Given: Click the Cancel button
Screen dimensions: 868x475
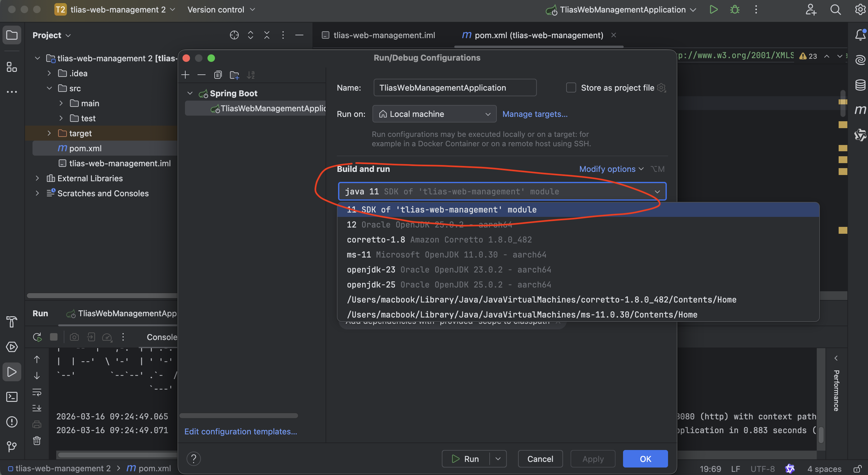Looking at the screenshot, I should tap(540, 458).
